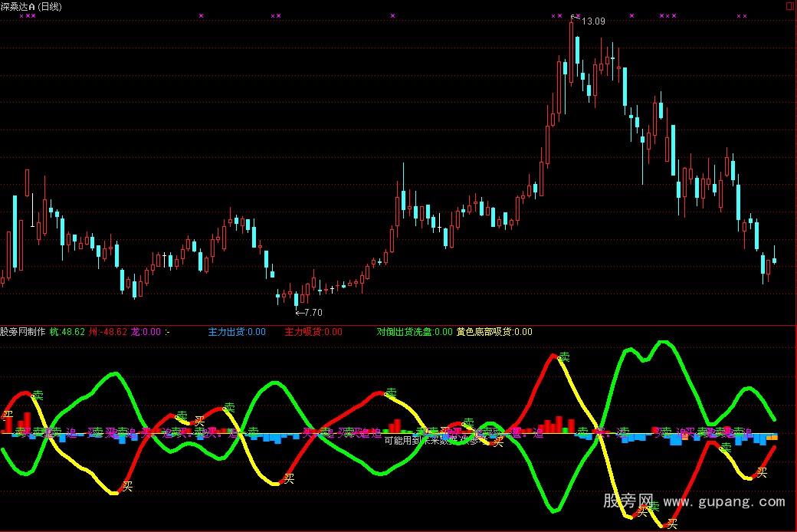Click the 13.09 high price label
The image size is (797, 532).
pyautogui.click(x=594, y=21)
